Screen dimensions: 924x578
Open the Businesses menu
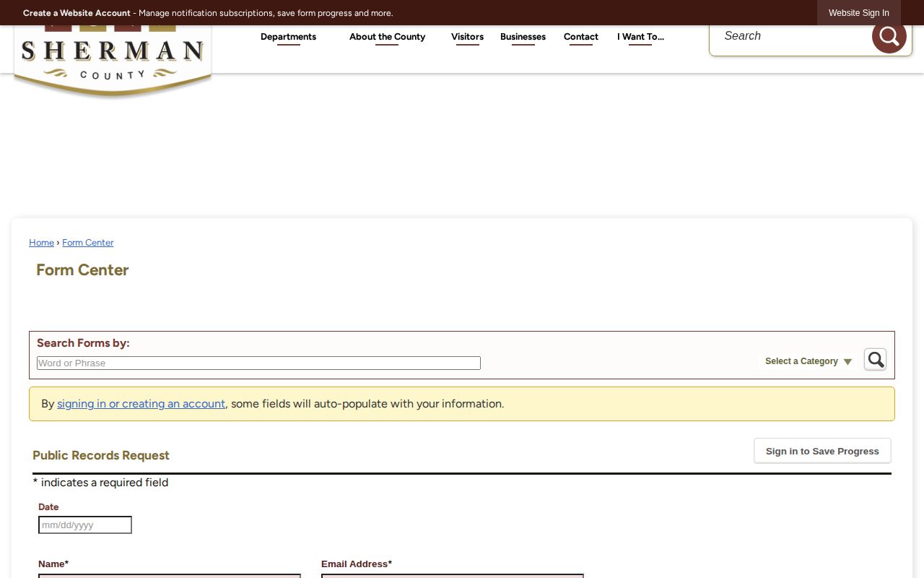click(x=523, y=37)
